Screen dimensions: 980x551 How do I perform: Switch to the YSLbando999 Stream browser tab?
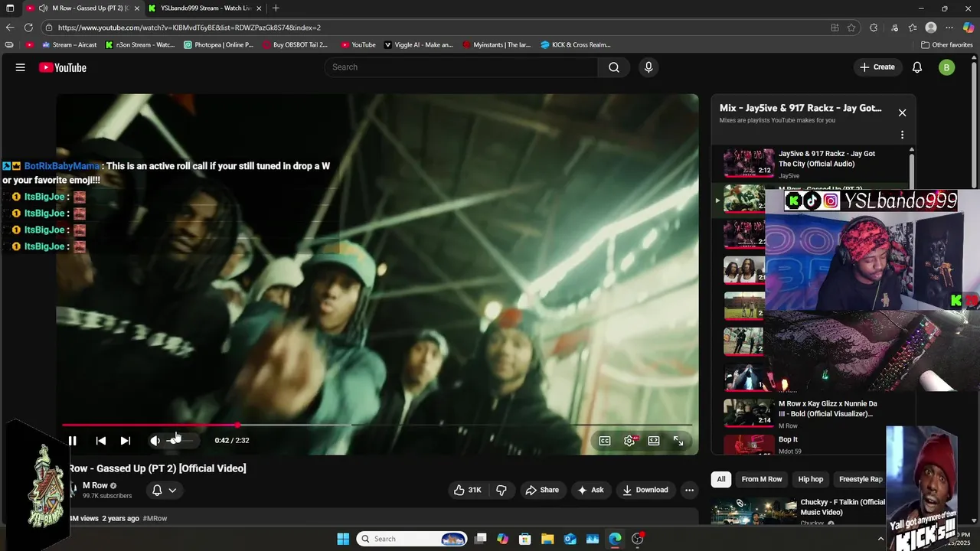206,8
